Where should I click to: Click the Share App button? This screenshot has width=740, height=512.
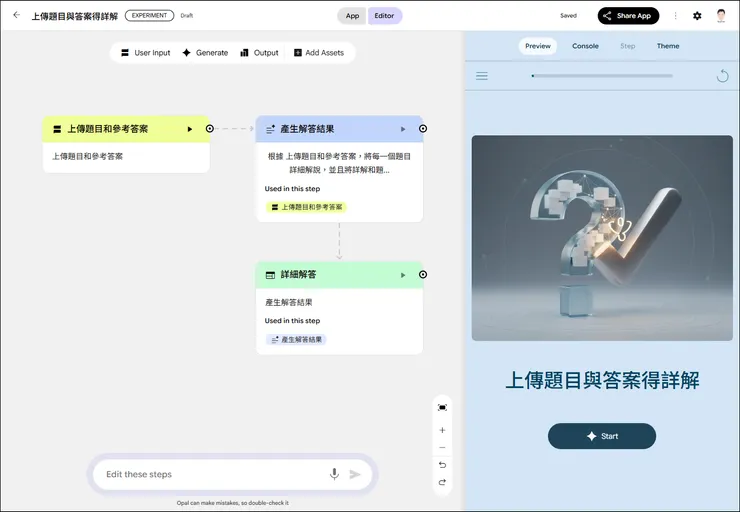(628, 16)
